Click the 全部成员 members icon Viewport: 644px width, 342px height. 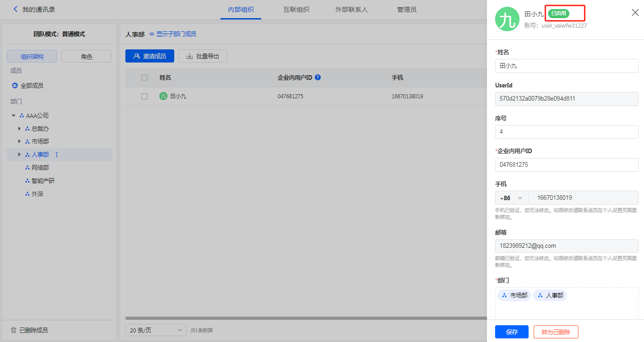click(x=15, y=86)
